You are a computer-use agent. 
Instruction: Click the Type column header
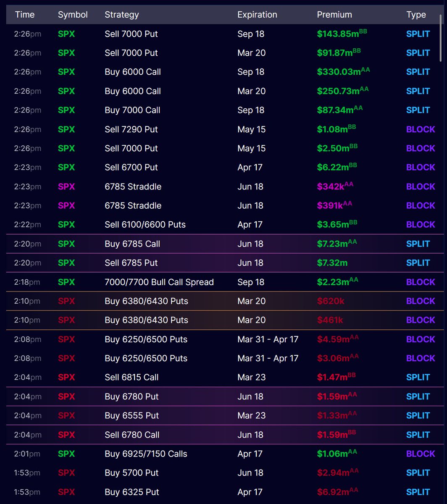(416, 15)
